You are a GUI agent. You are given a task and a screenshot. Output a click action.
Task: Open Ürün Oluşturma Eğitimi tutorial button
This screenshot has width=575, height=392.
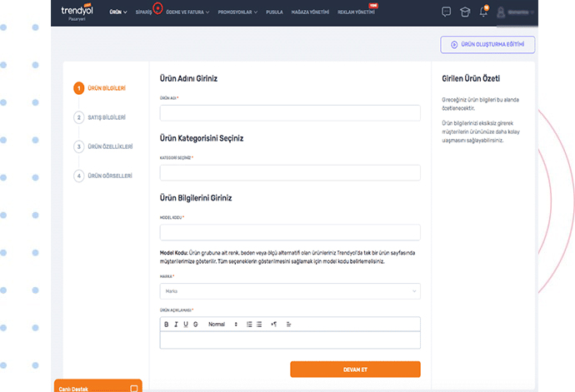coord(487,45)
